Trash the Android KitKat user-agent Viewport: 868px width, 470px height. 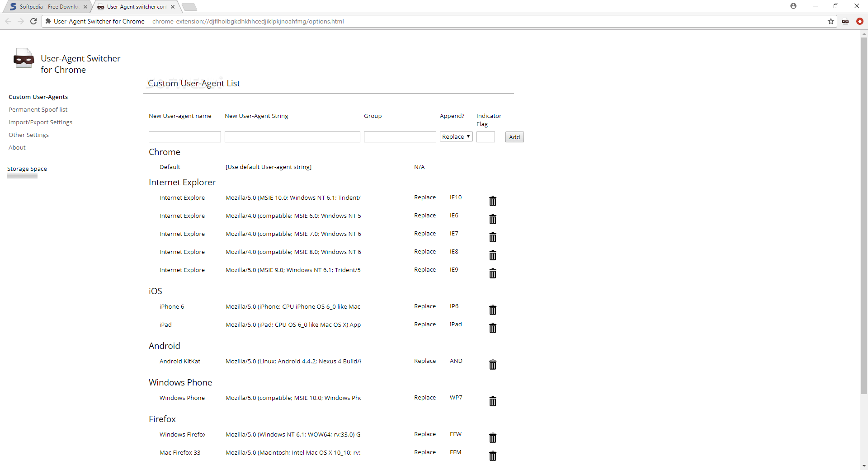[493, 364]
